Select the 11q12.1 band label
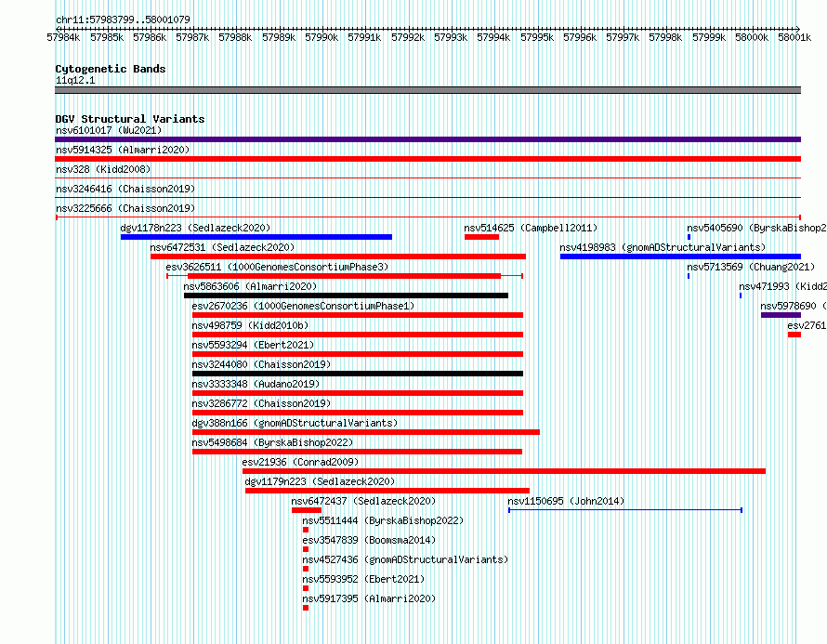 [x=75, y=80]
